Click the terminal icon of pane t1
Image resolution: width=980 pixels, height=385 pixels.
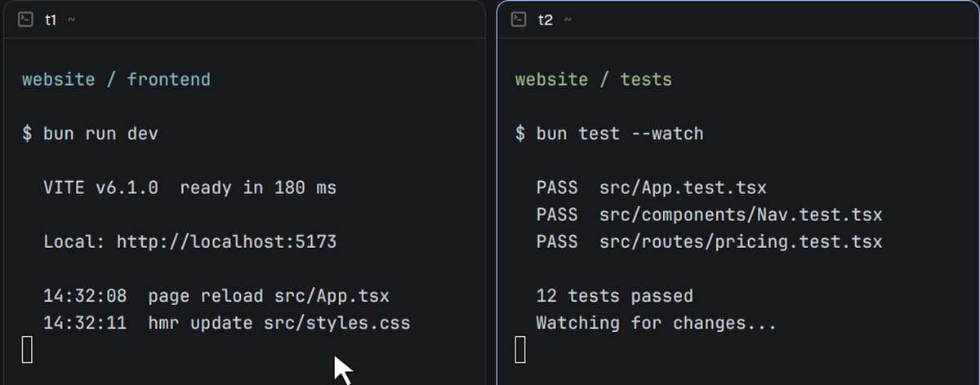[25, 20]
